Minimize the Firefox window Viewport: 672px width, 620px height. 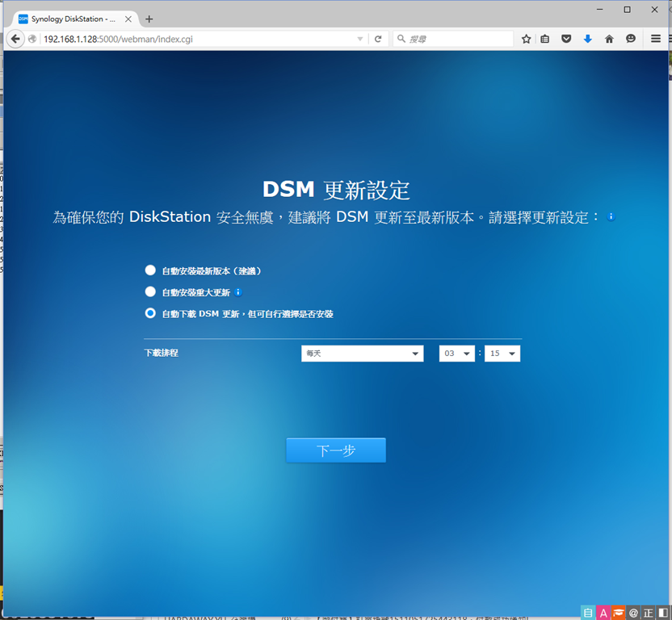click(x=600, y=10)
